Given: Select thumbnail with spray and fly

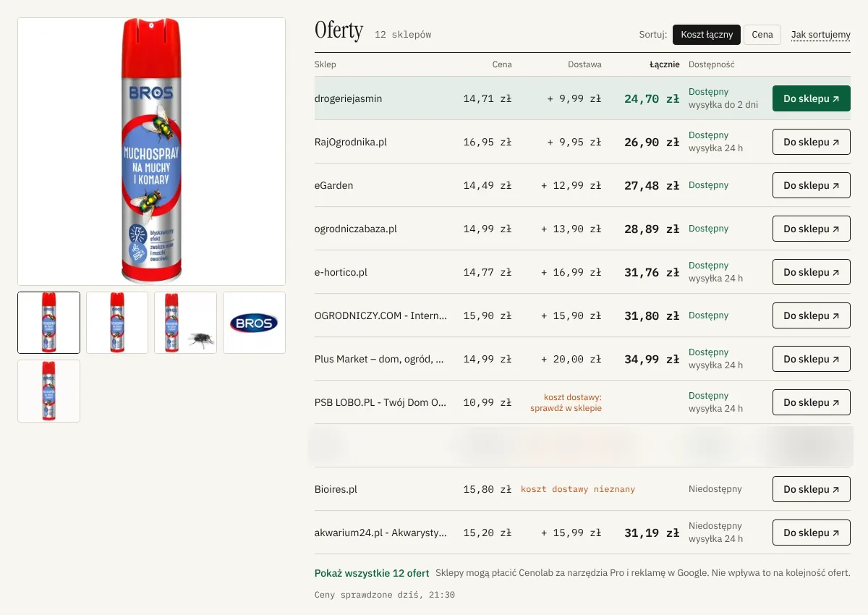Looking at the screenshot, I should (x=185, y=323).
